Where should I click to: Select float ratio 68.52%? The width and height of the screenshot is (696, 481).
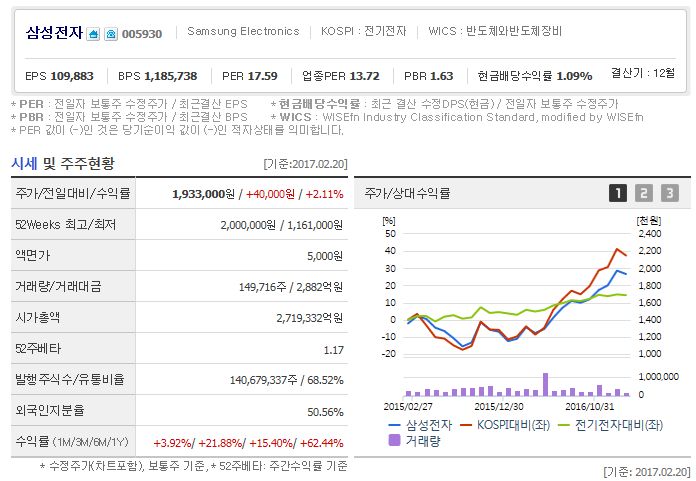tap(325, 380)
